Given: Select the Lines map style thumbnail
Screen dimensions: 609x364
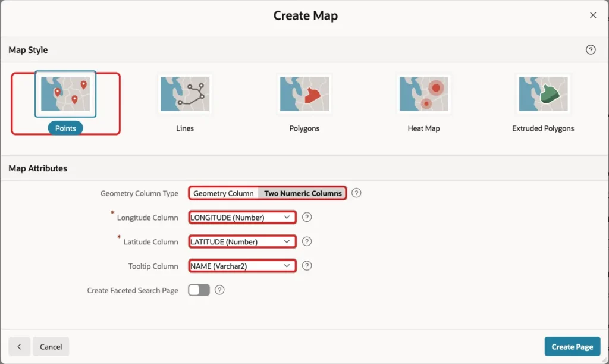Looking at the screenshot, I should tap(185, 94).
